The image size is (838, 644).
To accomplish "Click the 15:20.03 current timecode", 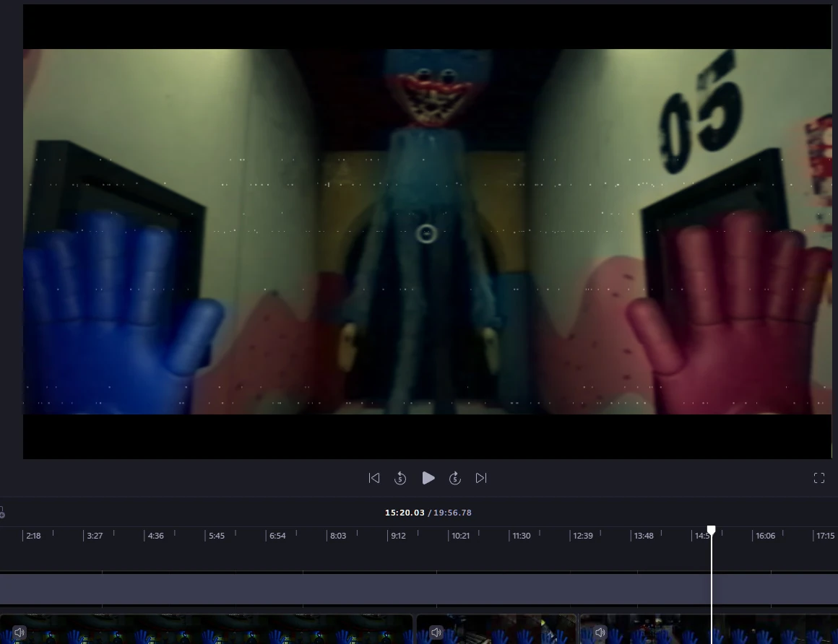I will tap(405, 513).
